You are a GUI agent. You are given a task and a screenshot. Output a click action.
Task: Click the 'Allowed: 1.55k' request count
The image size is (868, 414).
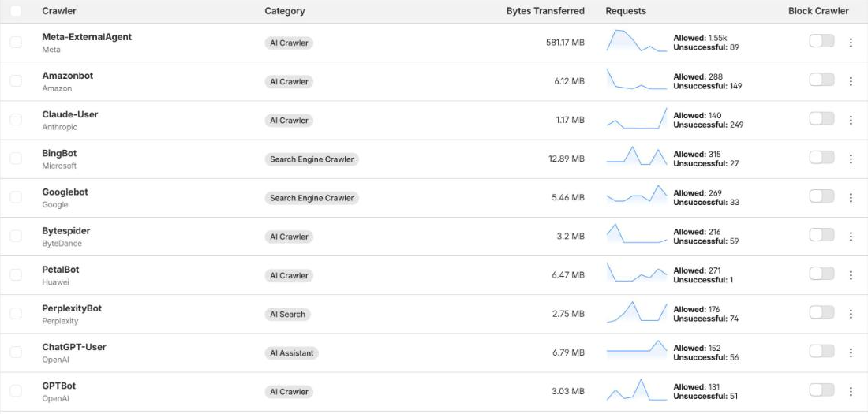[700, 38]
